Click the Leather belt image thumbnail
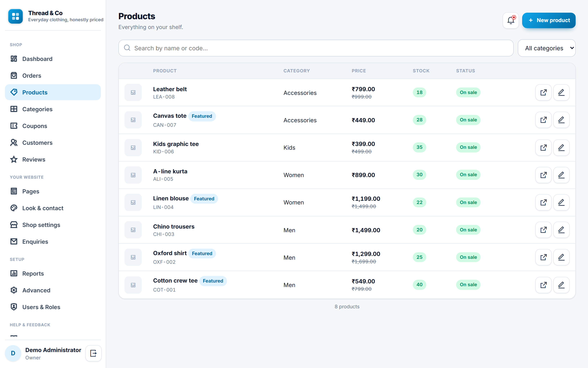The width and height of the screenshot is (588, 368). pyautogui.click(x=133, y=92)
